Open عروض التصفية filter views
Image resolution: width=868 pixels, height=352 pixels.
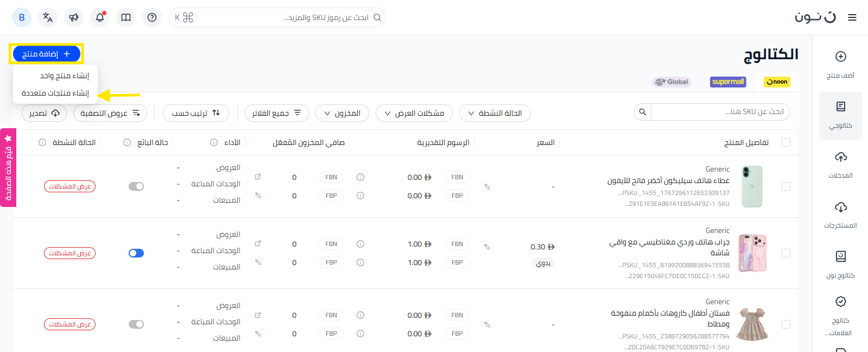point(110,113)
